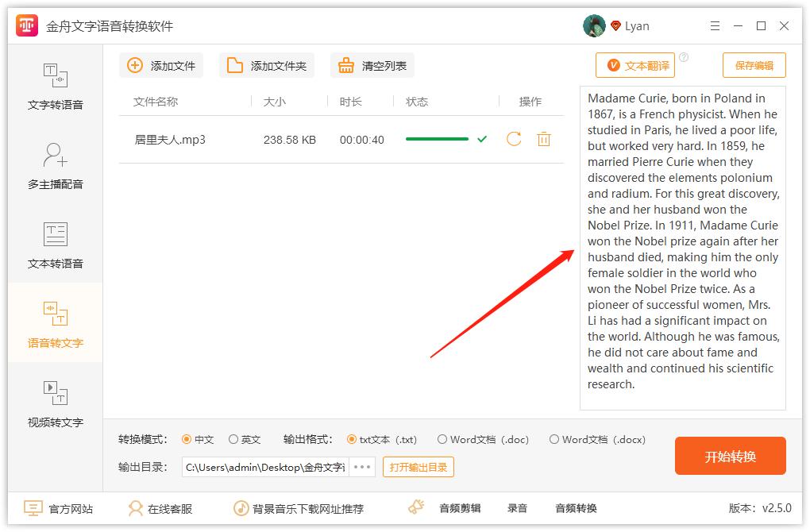The height and width of the screenshot is (532, 810).
Task: Retry converting 居里夫人.mp3
Action: click(x=511, y=138)
